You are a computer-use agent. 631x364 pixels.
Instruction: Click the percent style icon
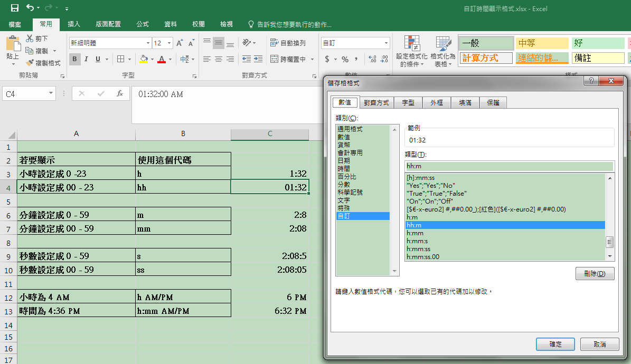(345, 59)
